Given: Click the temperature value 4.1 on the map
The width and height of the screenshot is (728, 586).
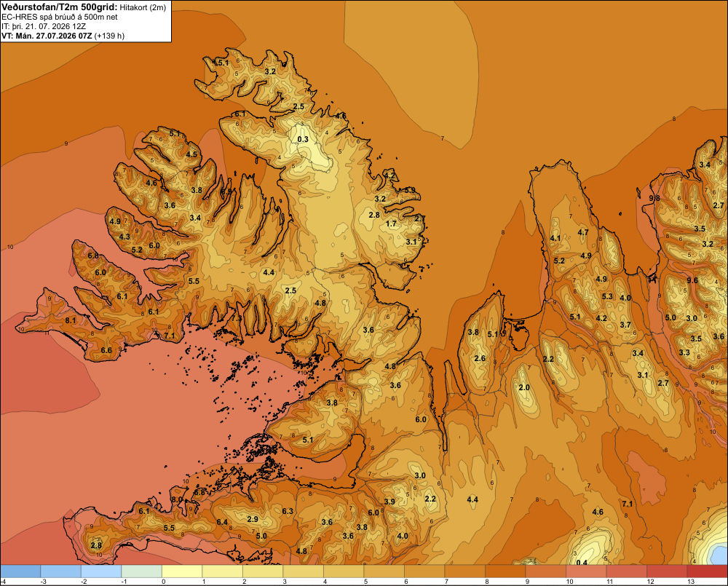Looking at the screenshot, I should pos(555,238).
